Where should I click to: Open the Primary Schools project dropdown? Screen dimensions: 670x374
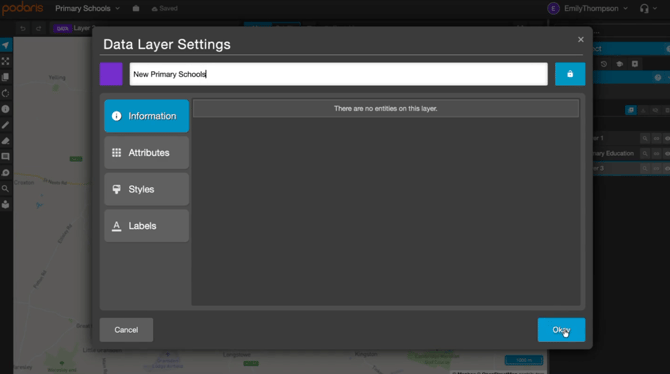pyautogui.click(x=88, y=9)
